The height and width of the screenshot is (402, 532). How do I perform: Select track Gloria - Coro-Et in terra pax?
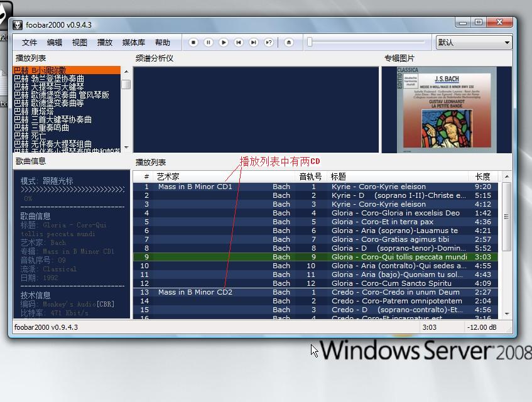315,222
